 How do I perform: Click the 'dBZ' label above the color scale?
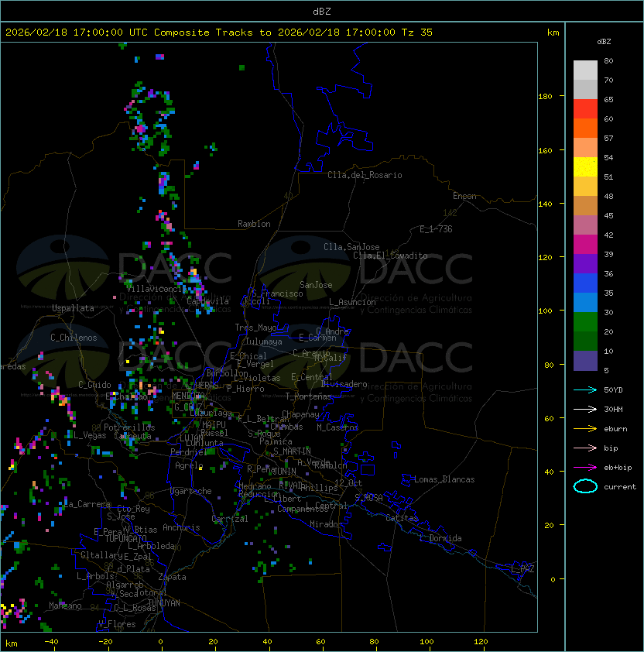(x=604, y=42)
